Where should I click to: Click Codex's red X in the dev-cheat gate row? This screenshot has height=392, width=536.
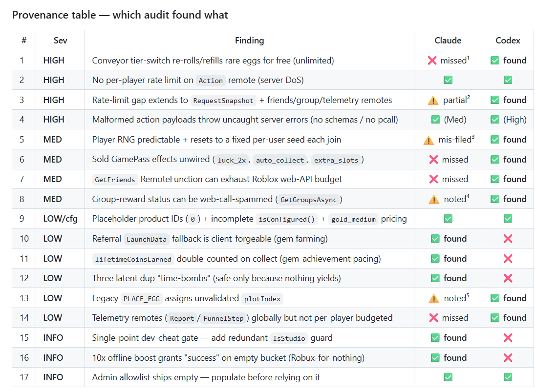508,338
